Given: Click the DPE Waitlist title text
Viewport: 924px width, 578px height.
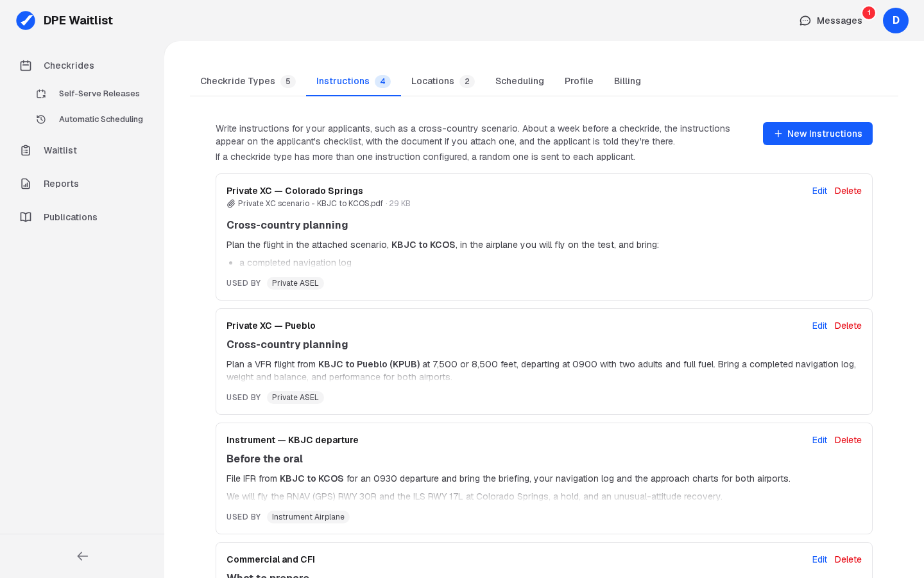Looking at the screenshot, I should pos(78,21).
